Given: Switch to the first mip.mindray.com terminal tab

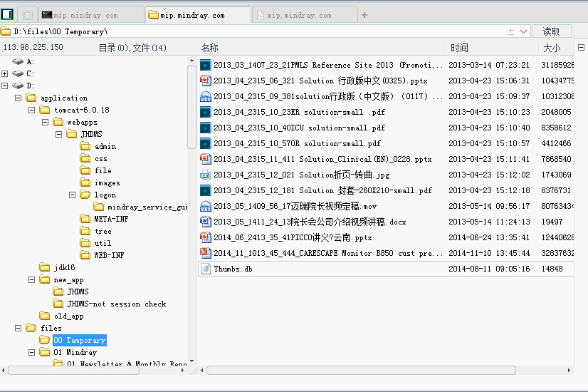Looking at the screenshot, I should click(x=91, y=15).
